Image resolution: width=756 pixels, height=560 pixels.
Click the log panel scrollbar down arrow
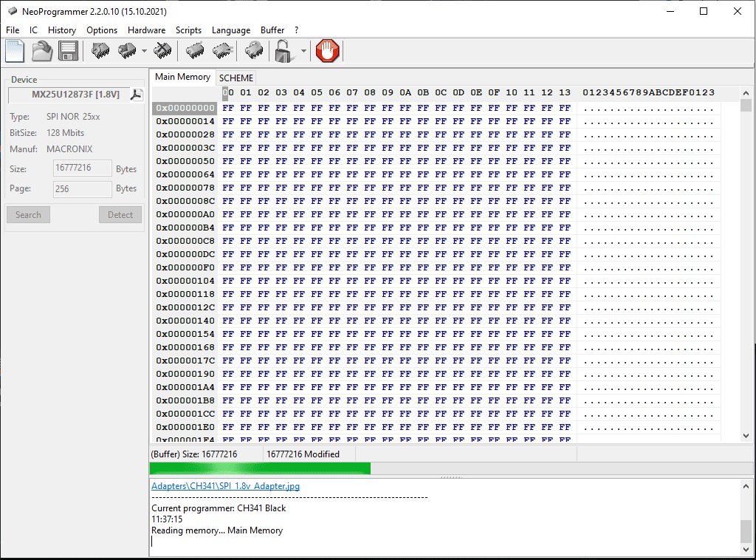coord(746,549)
